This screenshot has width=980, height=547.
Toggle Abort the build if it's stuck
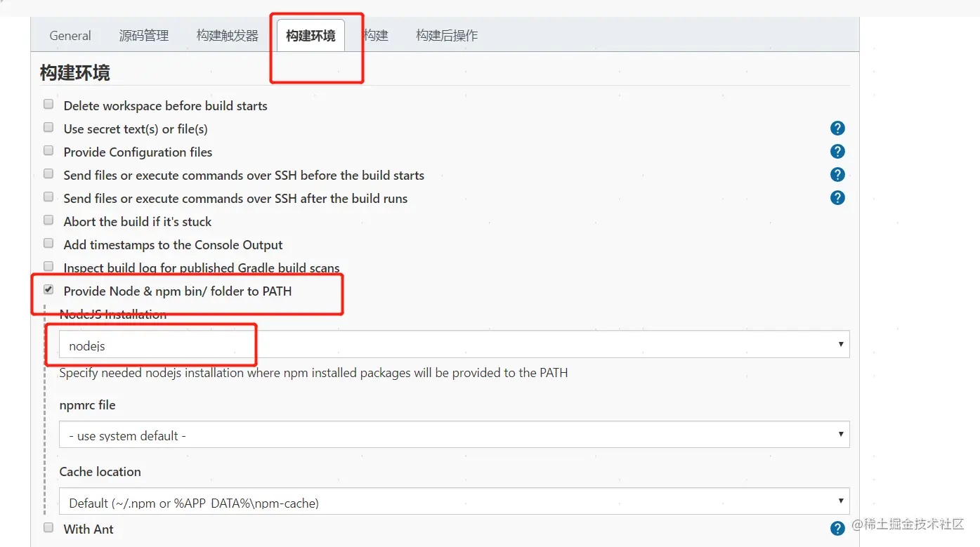pos(48,220)
